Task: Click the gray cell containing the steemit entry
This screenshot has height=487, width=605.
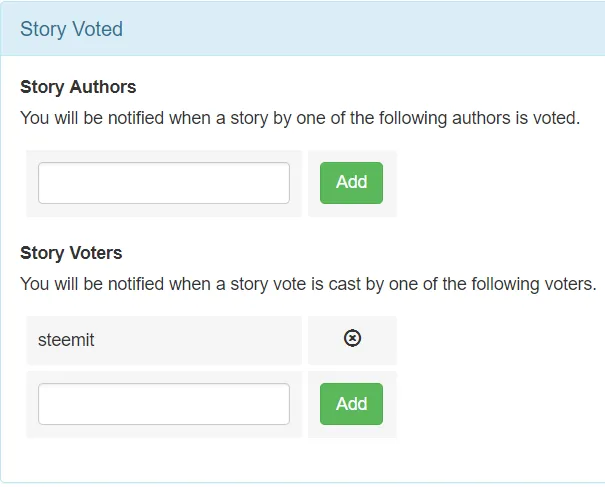Action: click(164, 340)
